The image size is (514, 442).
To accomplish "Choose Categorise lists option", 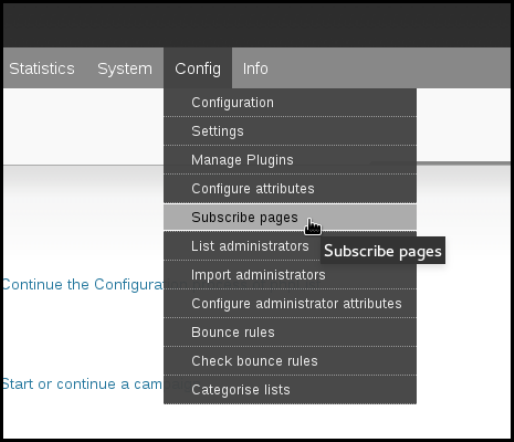I will (290, 390).
